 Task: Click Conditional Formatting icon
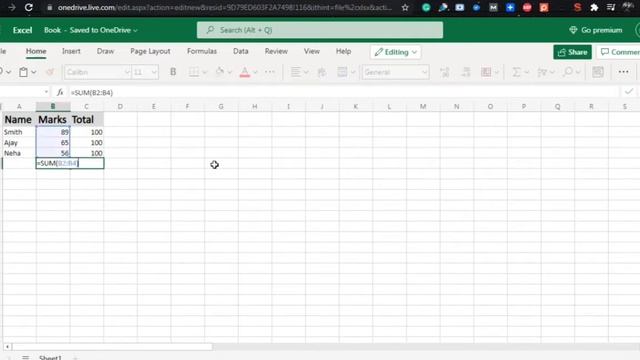486,72
